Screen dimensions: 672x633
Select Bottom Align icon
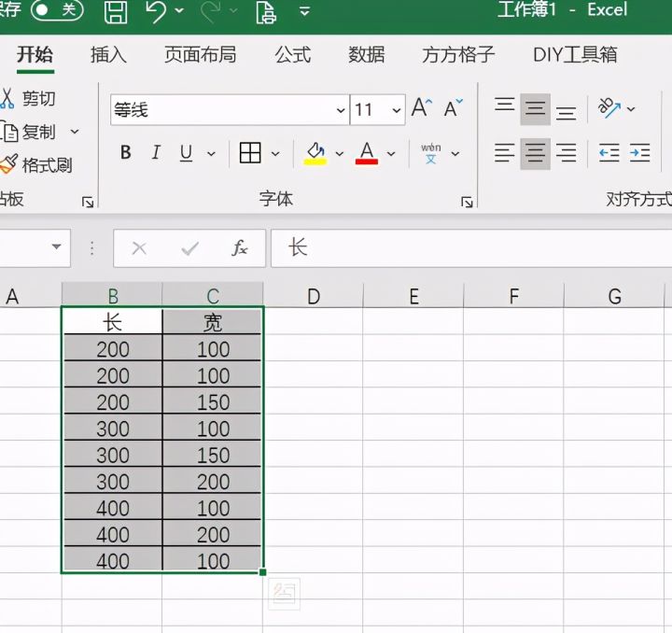567,113
